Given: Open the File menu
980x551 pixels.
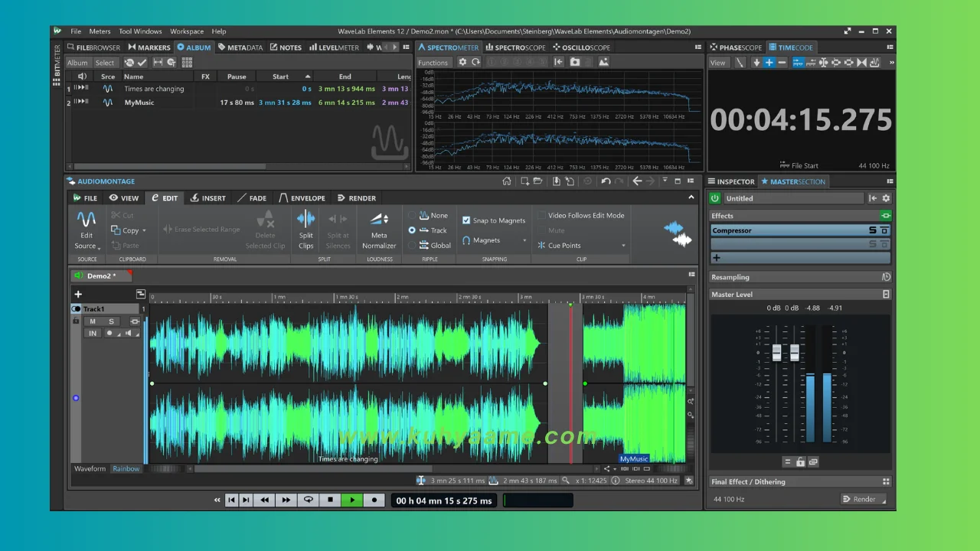Looking at the screenshot, I should [76, 31].
